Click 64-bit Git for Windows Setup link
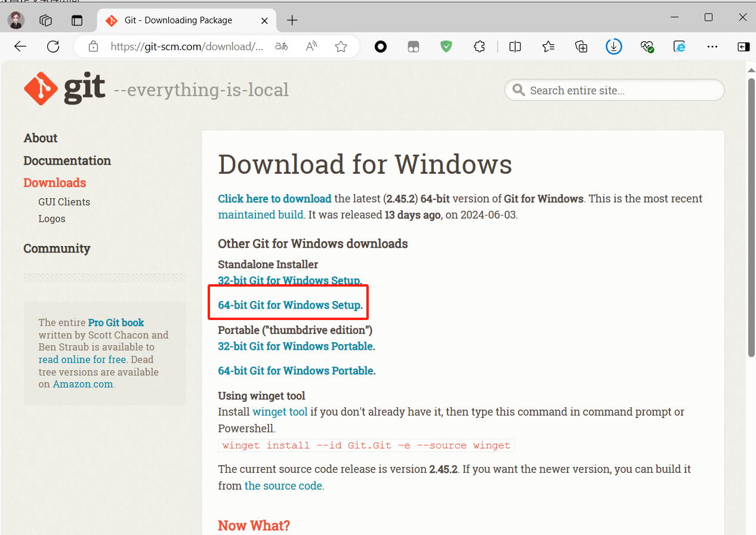Image resolution: width=756 pixels, height=535 pixels. tap(289, 305)
